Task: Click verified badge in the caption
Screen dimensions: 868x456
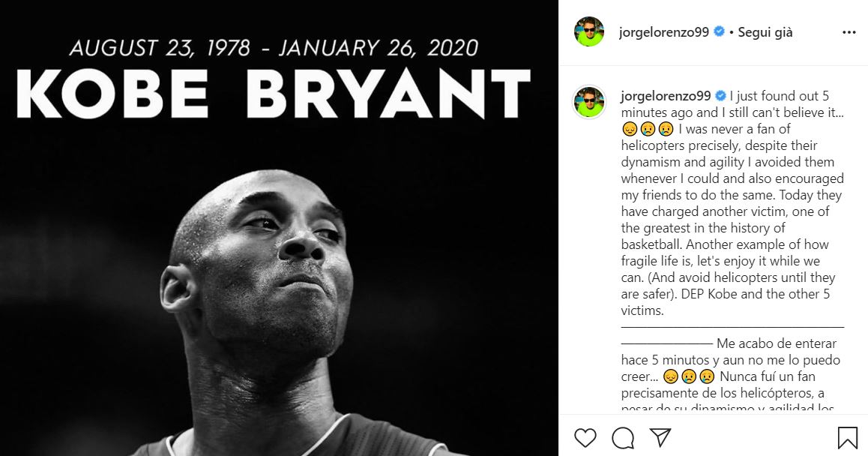Action: pyautogui.click(x=720, y=95)
